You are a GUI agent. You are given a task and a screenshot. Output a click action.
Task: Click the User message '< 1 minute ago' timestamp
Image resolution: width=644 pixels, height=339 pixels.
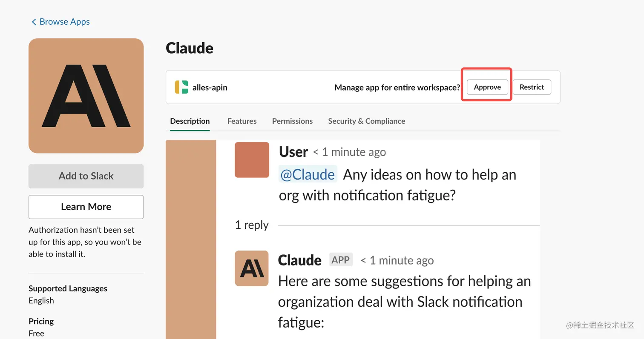[x=350, y=152]
